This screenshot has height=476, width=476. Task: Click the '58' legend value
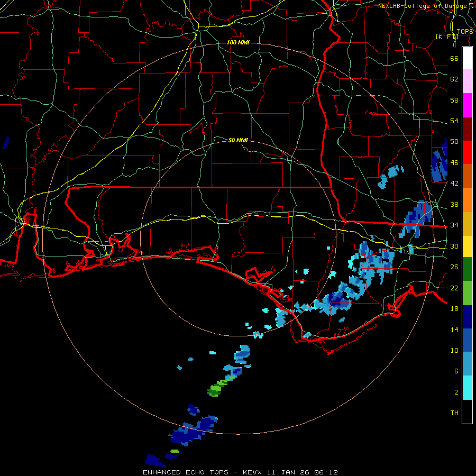coord(454,100)
